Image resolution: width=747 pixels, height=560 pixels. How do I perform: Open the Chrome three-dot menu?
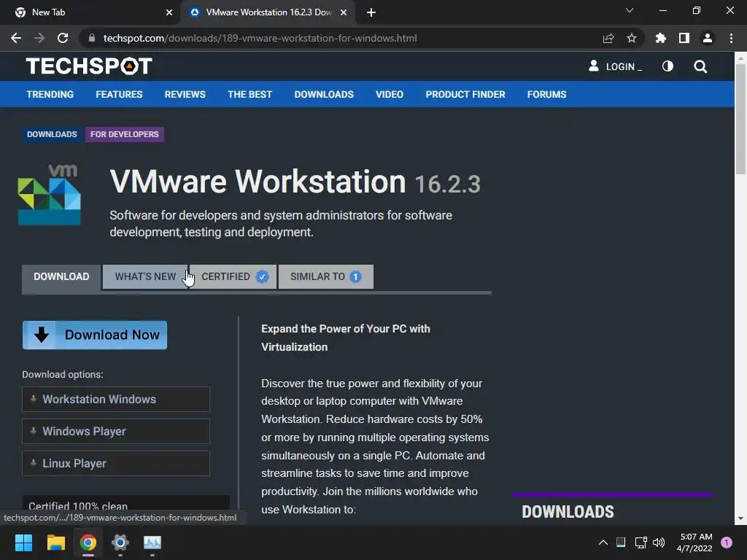[731, 38]
